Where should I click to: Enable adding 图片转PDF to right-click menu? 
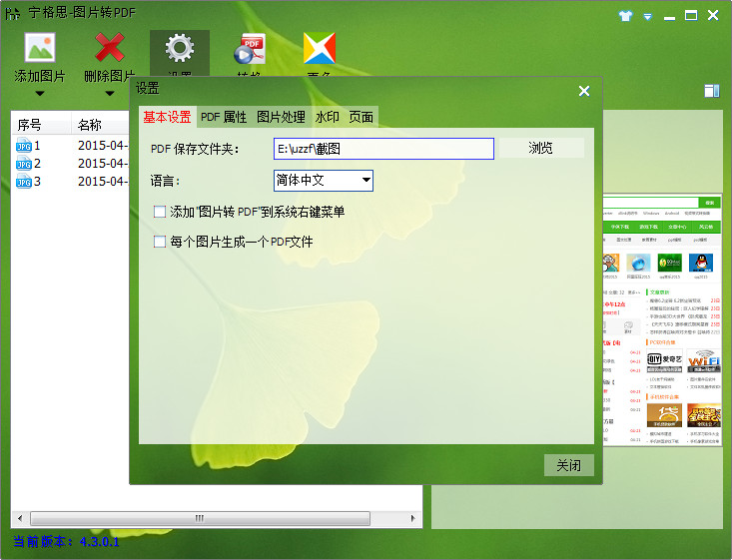[160, 212]
